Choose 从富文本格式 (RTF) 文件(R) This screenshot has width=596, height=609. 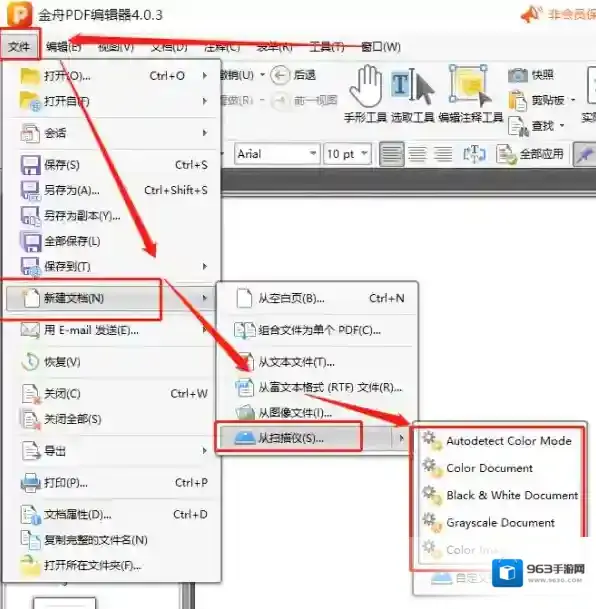(317, 387)
